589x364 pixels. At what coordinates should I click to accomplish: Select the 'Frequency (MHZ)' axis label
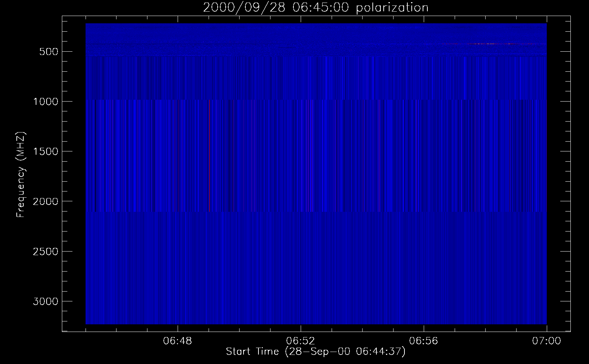[21, 175]
